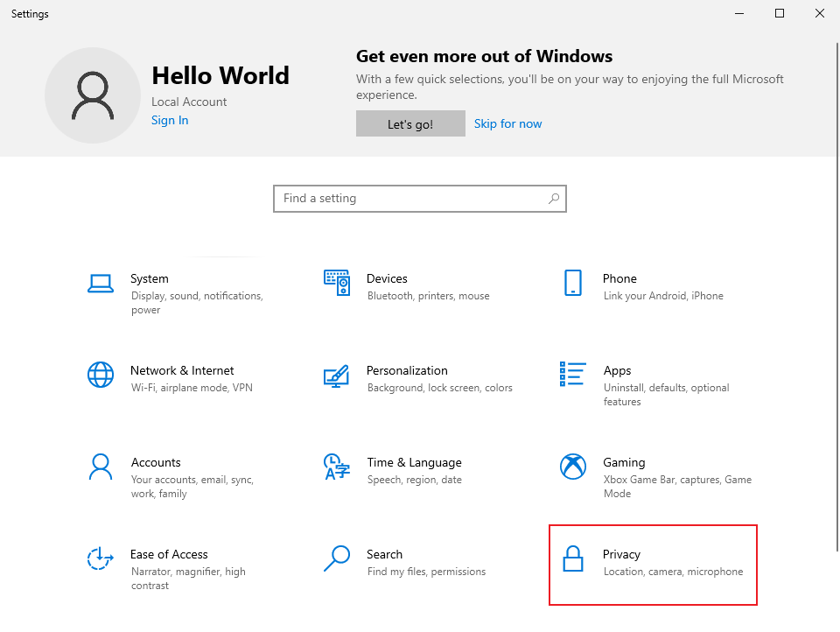Click 'Link your Android, iPhone' description

click(663, 296)
